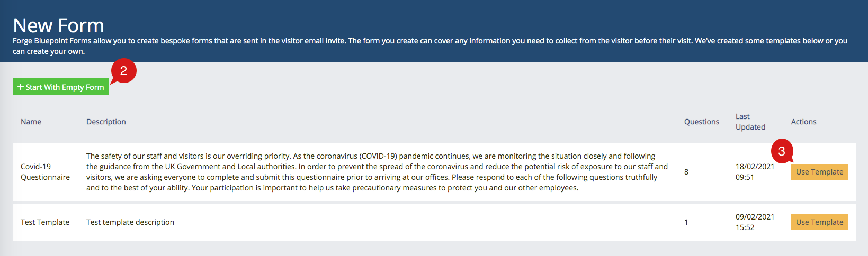Click the 09/02/2021 15:52 date cell
868x256 pixels.
coord(755,222)
